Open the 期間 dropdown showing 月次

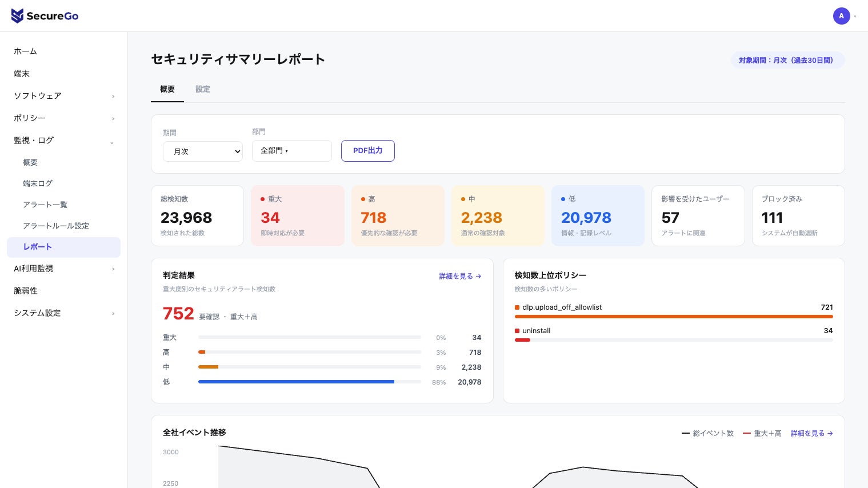pos(203,151)
